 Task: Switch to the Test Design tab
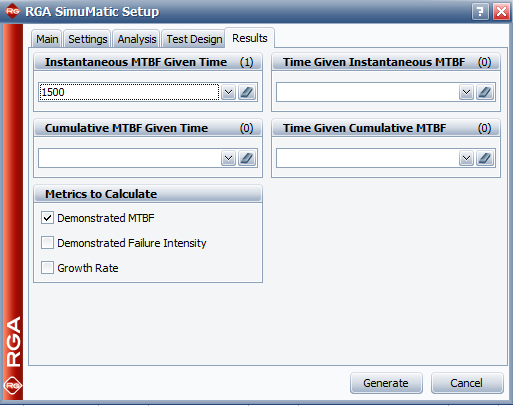point(194,39)
